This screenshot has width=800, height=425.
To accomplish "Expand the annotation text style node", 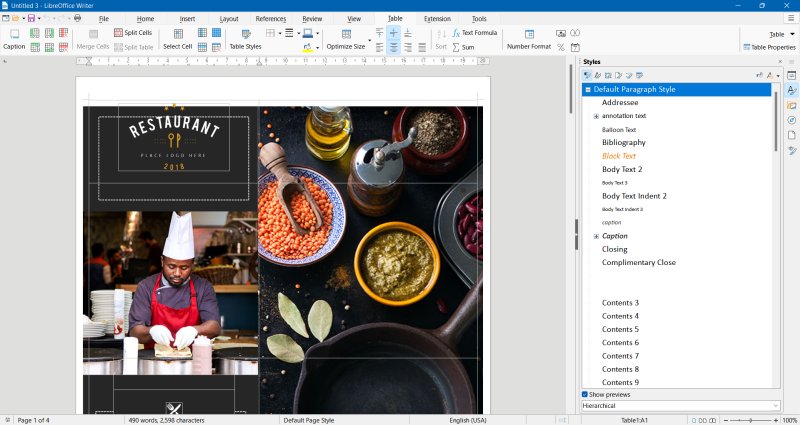I will pos(596,116).
